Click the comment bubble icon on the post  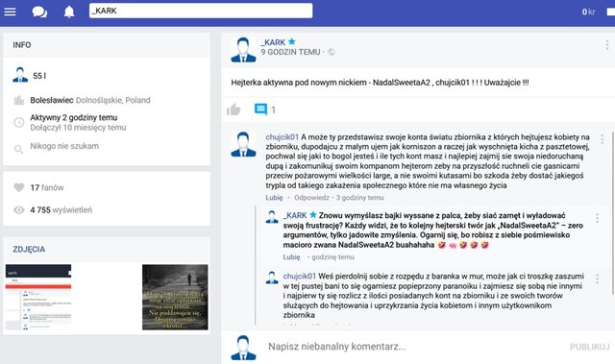[x=260, y=109]
